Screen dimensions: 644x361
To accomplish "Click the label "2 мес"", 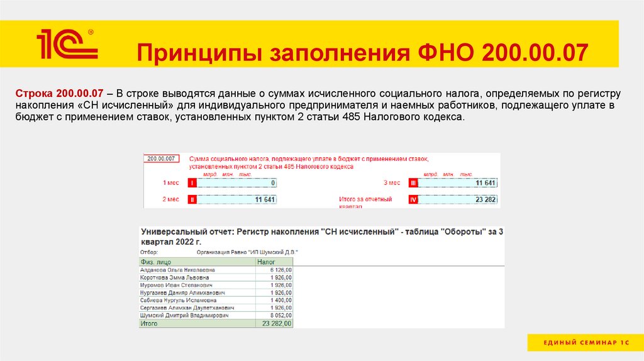I will [x=171, y=199].
